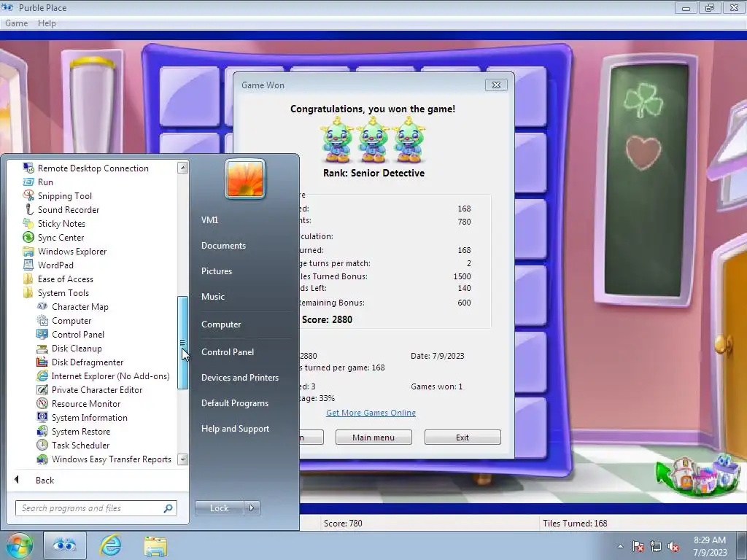Go Back to the main programs list

[x=44, y=480]
